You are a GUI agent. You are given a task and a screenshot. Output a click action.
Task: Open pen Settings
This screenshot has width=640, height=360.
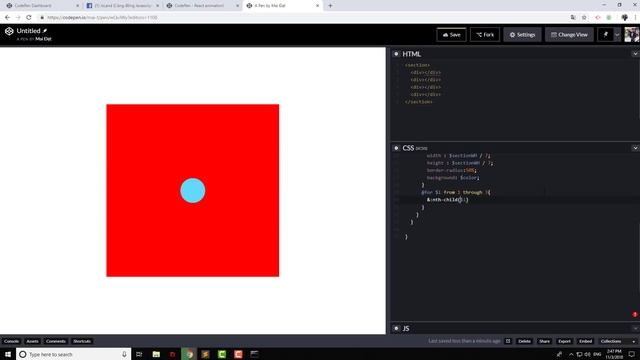(522, 35)
